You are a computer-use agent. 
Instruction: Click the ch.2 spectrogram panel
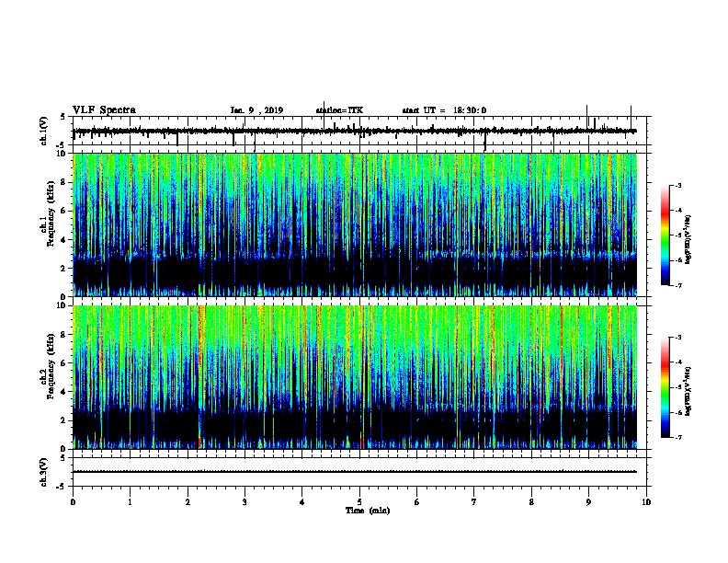(x=355, y=377)
